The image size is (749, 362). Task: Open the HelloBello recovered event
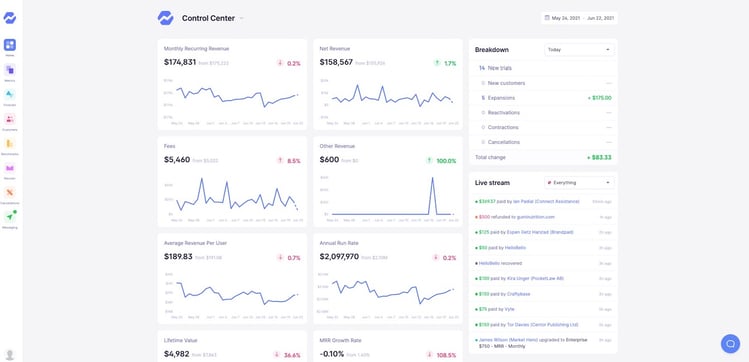543,263
